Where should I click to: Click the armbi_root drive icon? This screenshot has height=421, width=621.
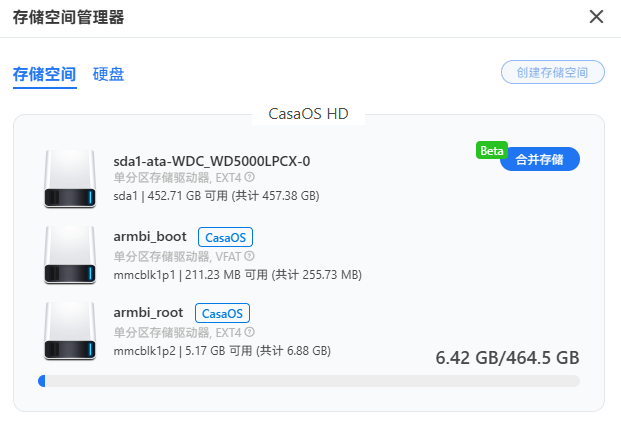[70, 330]
